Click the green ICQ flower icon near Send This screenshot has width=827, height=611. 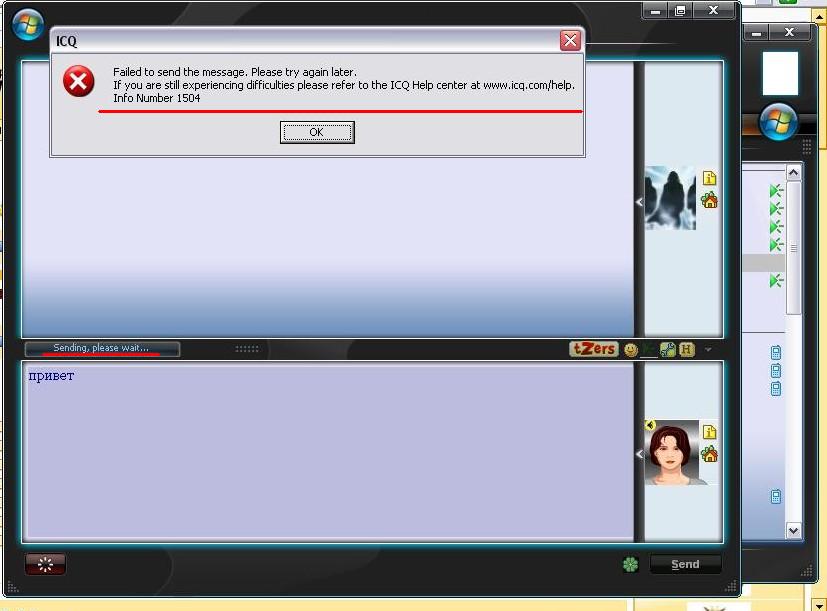point(630,565)
